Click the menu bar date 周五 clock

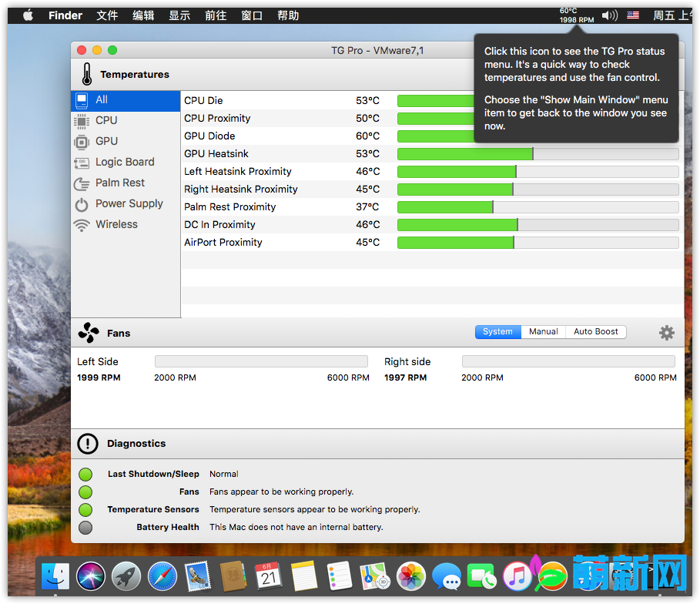pos(672,15)
